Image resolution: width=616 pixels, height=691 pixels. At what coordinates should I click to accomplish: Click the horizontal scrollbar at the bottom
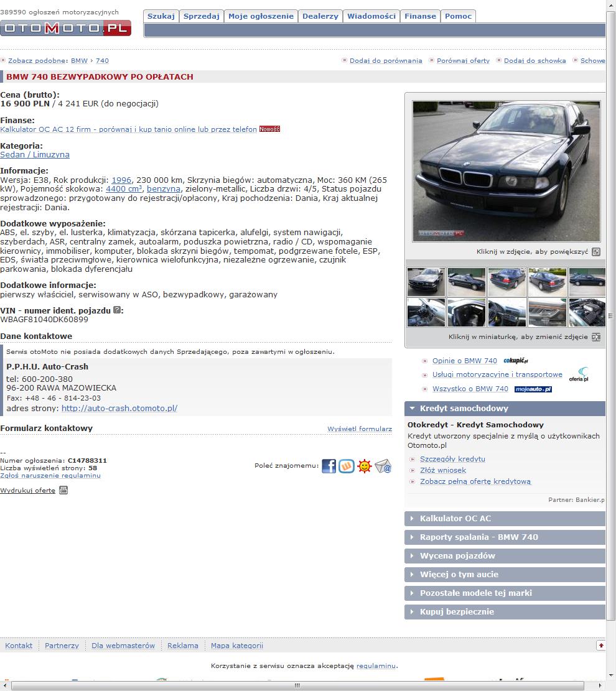click(x=298, y=685)
